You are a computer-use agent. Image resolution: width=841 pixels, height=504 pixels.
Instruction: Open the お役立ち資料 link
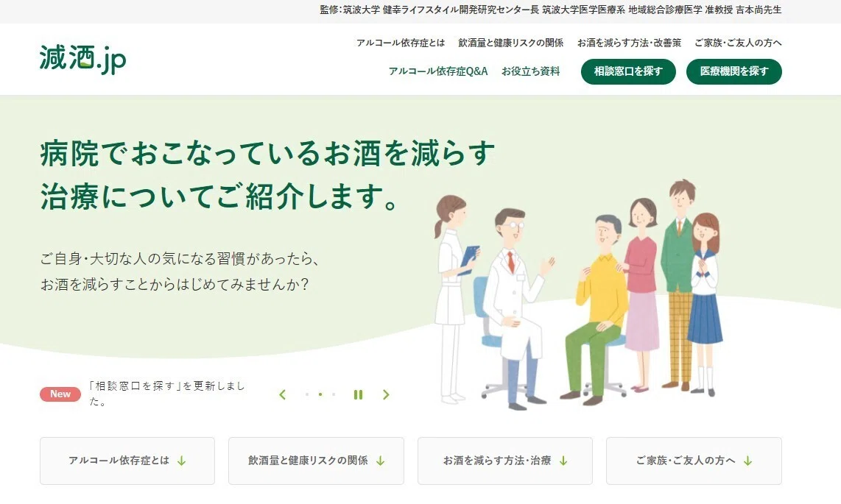click(x=530, y=71)
